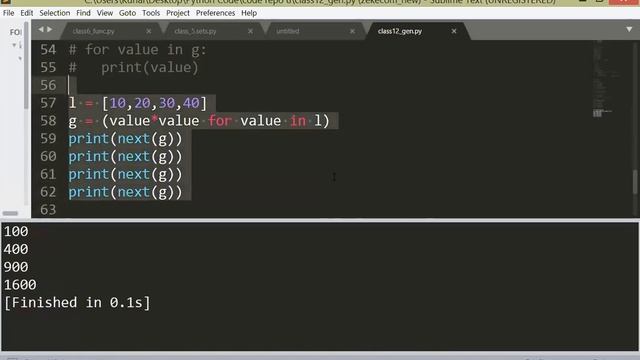640x360 pixels.
Task: Open the Selection menu
Action: (55, 13)
